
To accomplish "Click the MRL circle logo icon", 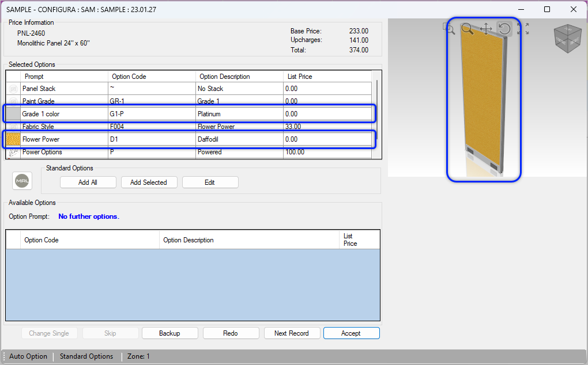I will (x=22, y=180).
